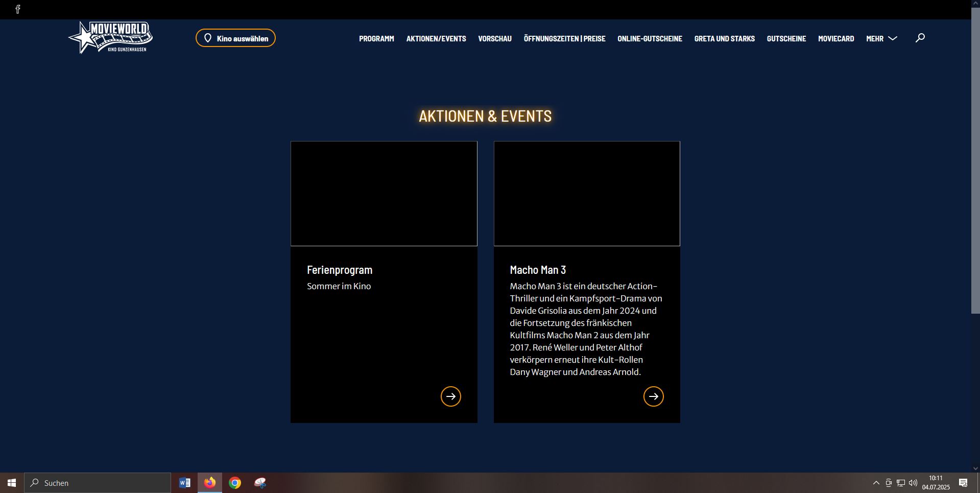Open Öffnungszeiten | Preise page

[564, 39]
